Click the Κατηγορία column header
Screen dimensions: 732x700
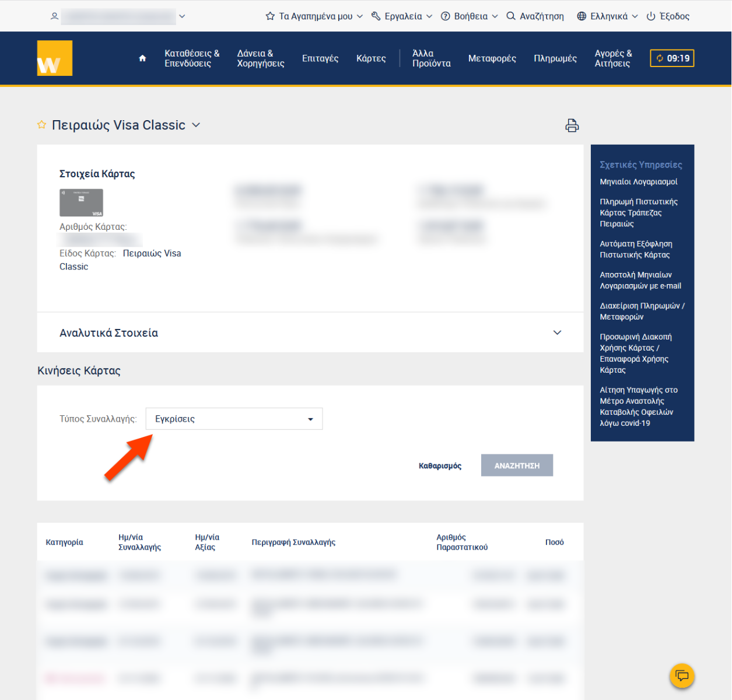[64, 542]
